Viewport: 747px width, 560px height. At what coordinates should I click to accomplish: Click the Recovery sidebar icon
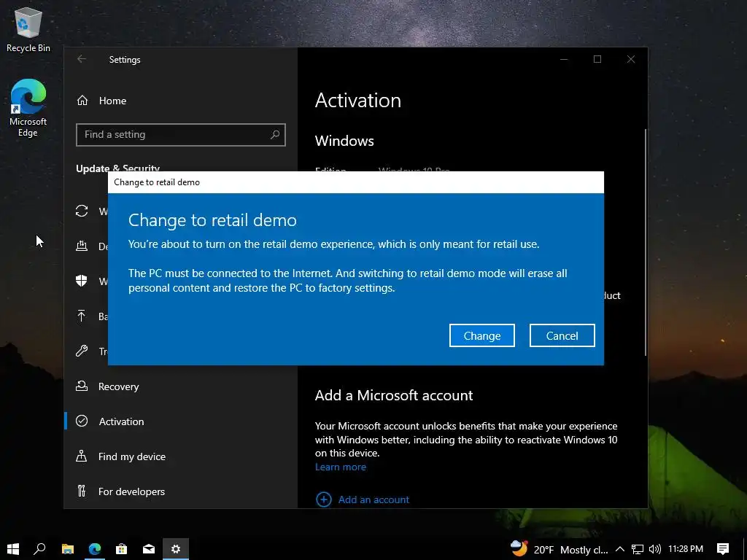click(x=82, y=386)
